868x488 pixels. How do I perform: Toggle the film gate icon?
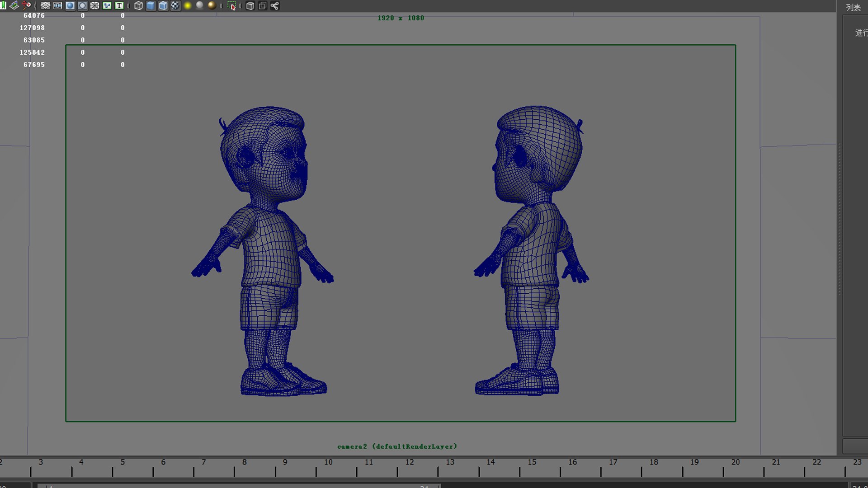tap(58, 6)
